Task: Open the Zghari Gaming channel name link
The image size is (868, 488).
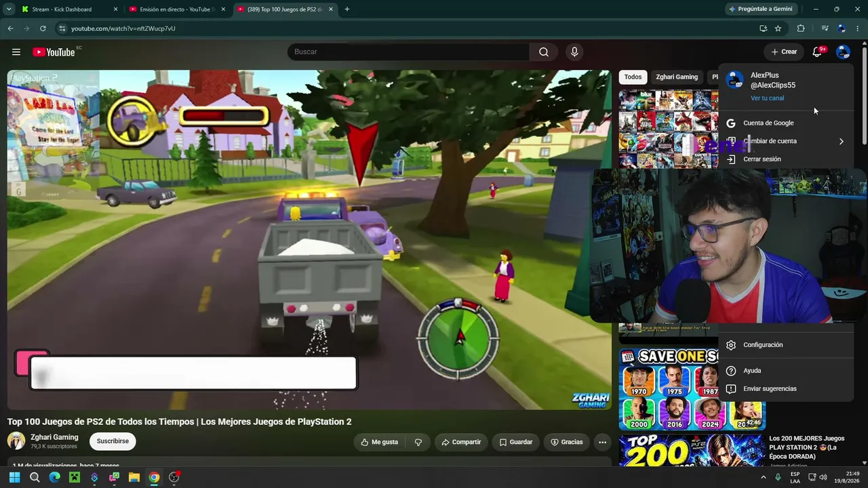Action: 54,437
